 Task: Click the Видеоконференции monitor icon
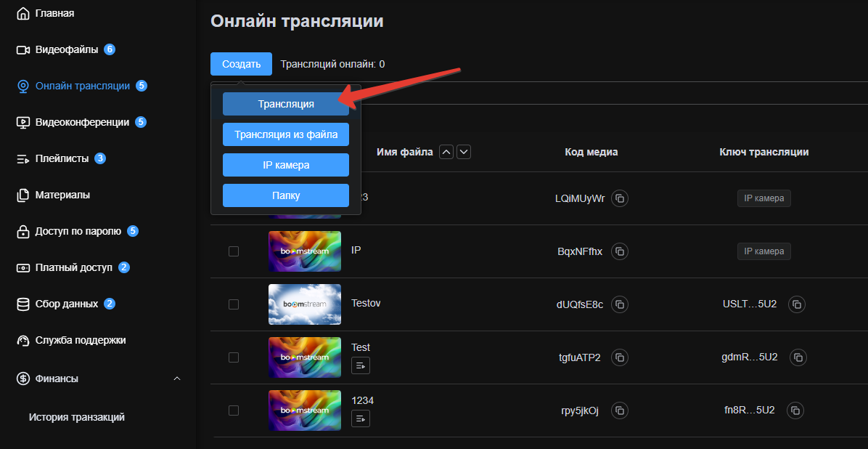click(22, 123)
